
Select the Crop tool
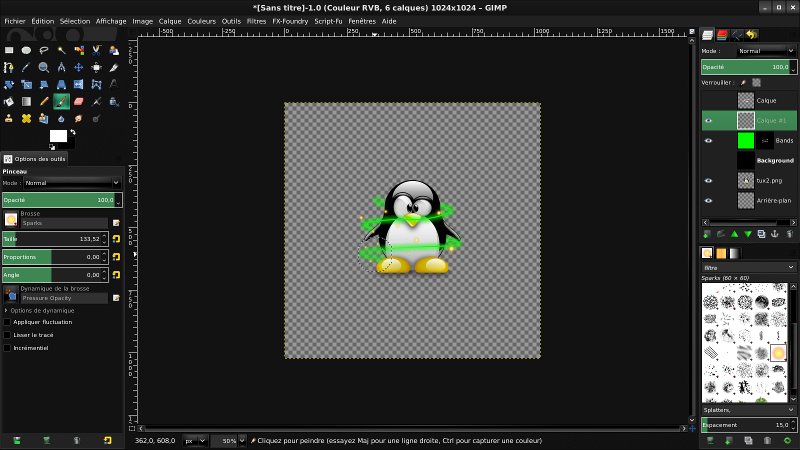[x=114, y=67]
